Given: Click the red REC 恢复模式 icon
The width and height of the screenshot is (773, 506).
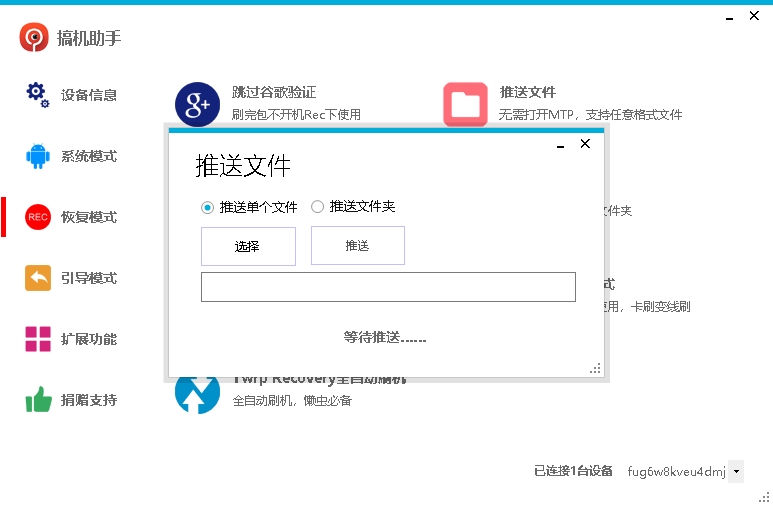Looking at the screenshot, I should [x=38, y=217].
